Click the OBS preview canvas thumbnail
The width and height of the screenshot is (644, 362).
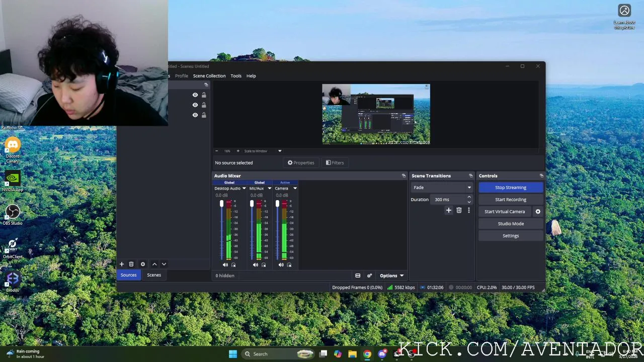(x=376, y=114)
